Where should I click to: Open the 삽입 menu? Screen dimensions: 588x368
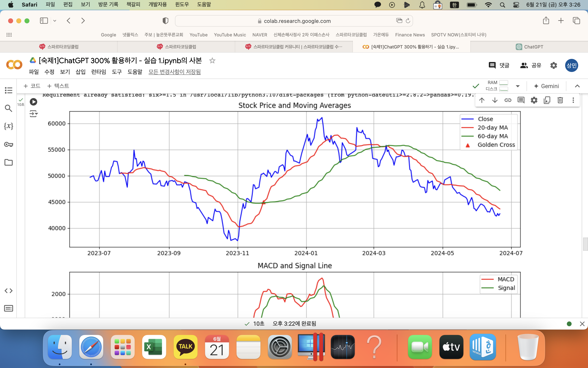(80, 72)
